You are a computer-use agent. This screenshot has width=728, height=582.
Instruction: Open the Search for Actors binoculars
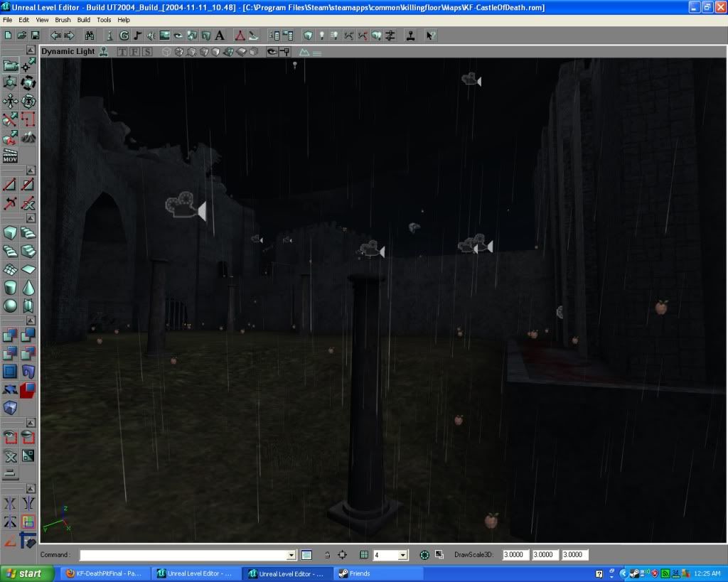point(90,35)
